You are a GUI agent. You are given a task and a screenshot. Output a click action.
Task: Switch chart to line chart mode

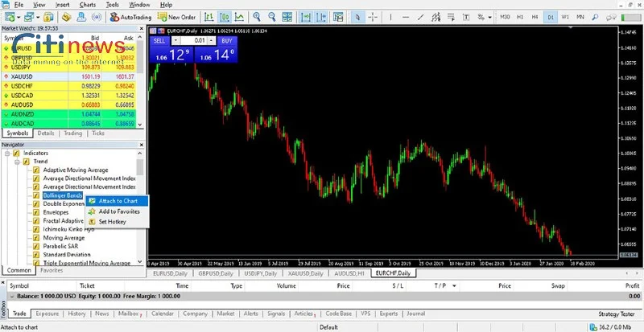(x=239, y=17)
